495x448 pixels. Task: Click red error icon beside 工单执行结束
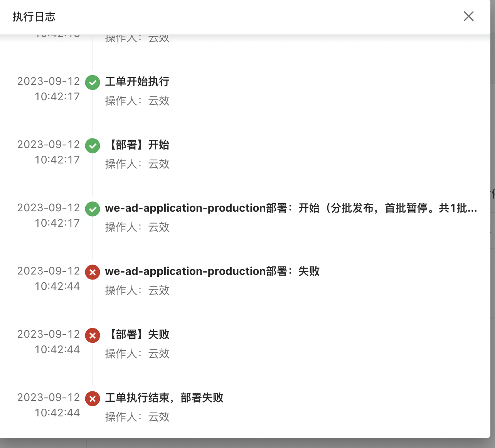click(x=93, y=399)
